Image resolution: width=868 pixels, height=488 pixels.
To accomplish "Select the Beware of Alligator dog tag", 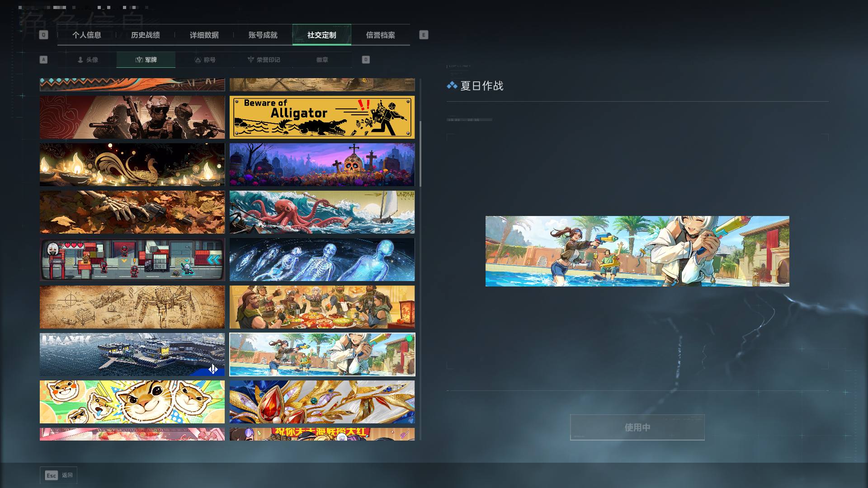I will [x=322, y=117].
